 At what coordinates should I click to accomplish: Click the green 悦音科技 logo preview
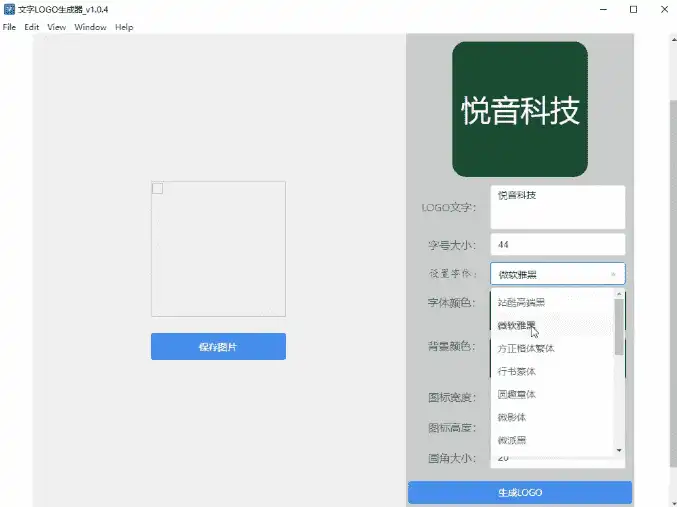coord(520,109)
